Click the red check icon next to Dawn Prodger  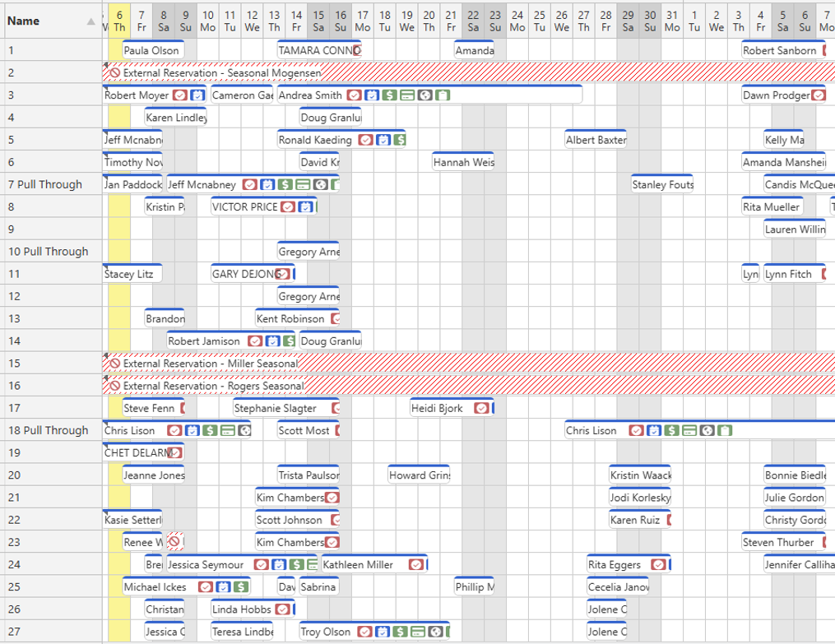(818, 95)
